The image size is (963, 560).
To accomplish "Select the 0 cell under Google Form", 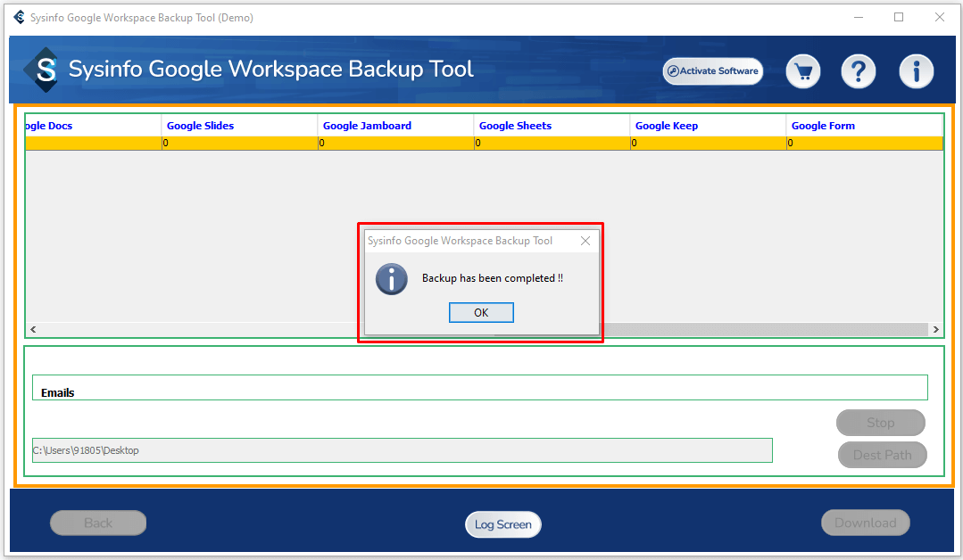I will click(865, 143).
